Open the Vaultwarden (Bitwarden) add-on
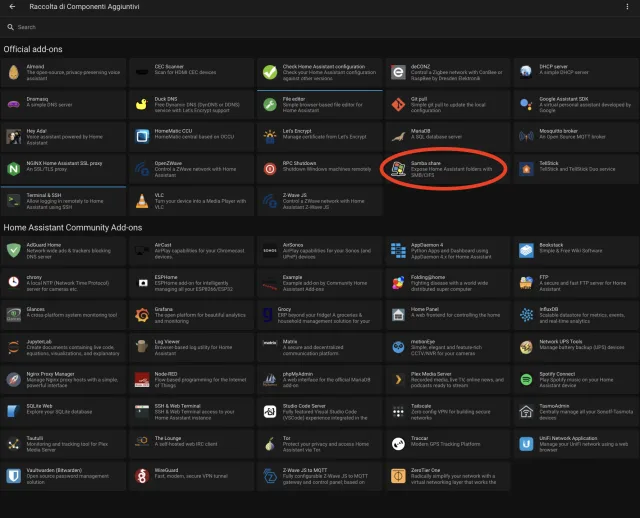640x518 pixels. point(64,476)
